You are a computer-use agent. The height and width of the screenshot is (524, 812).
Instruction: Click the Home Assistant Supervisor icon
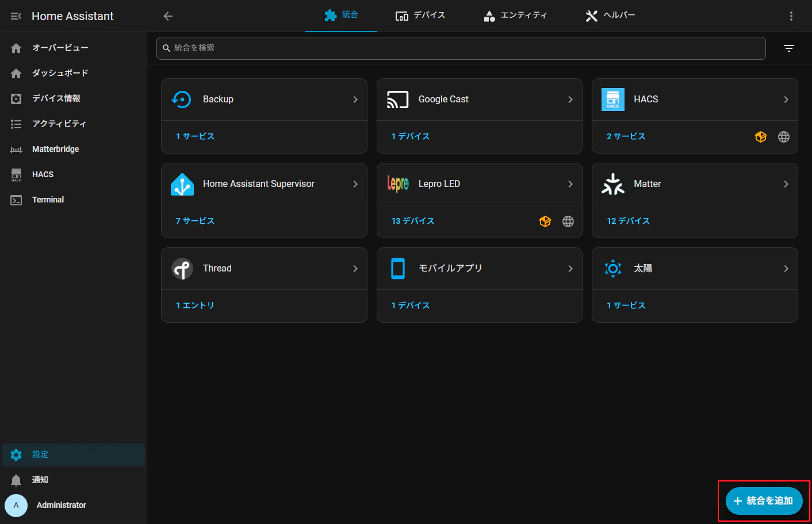click(x=182, y=184)
